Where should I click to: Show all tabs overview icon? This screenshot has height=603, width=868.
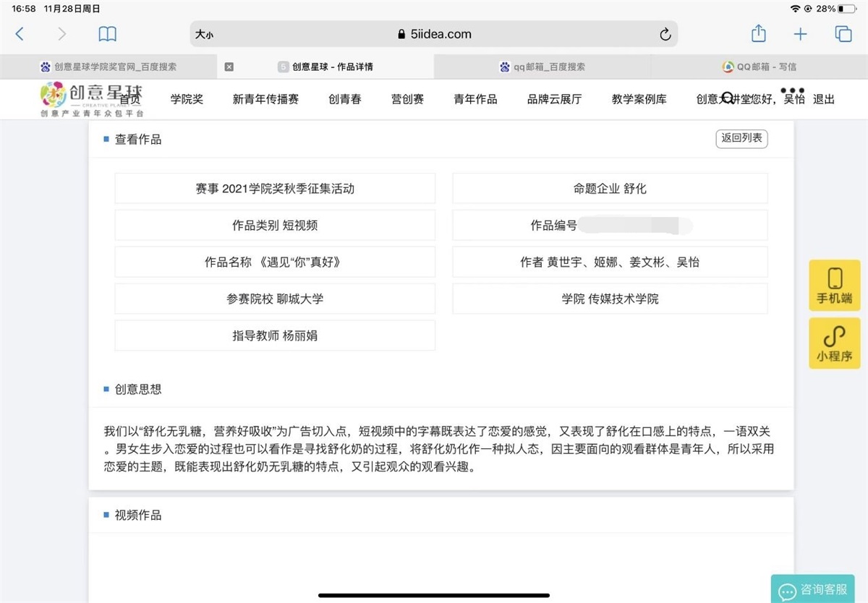click(843, 34)
